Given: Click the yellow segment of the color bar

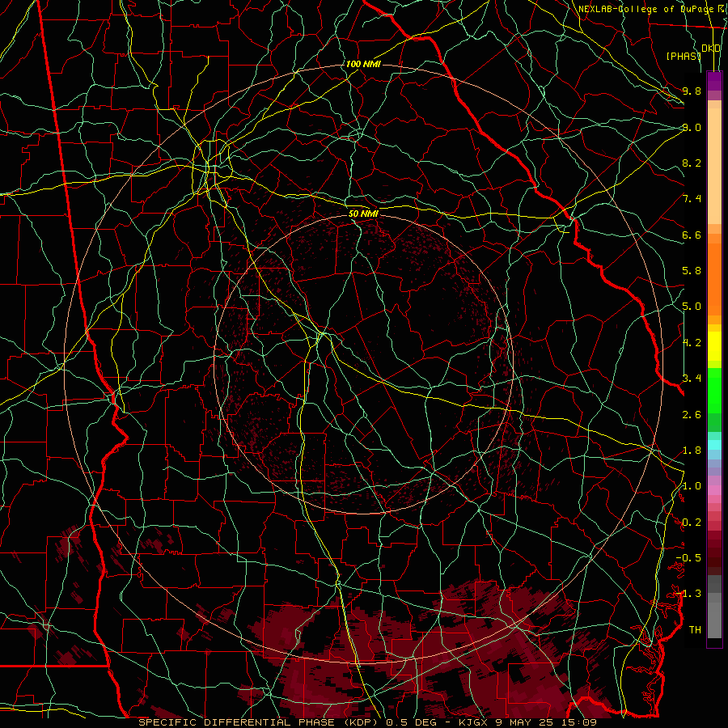Looking at the screenshot, I should click(x=714, y=346).
